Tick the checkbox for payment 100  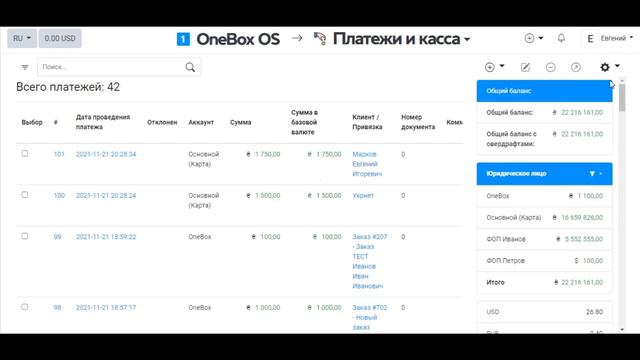[25, 195]
